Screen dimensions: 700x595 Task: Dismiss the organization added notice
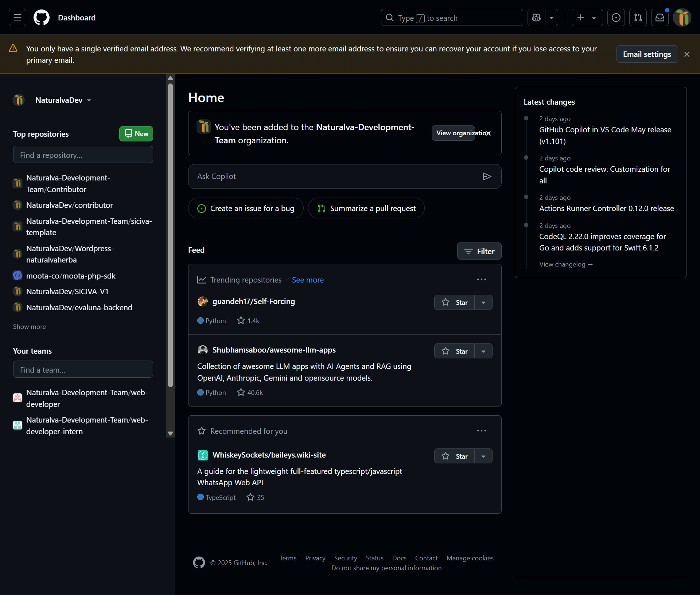click(x=488, y=133)
